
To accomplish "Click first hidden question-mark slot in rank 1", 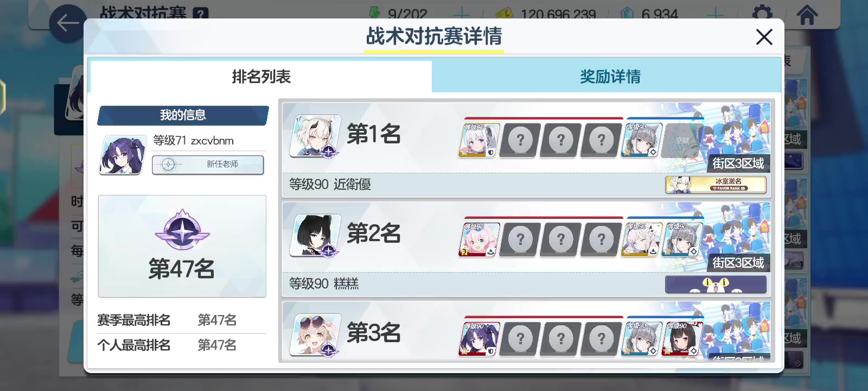I will click(x=520, y=140).
